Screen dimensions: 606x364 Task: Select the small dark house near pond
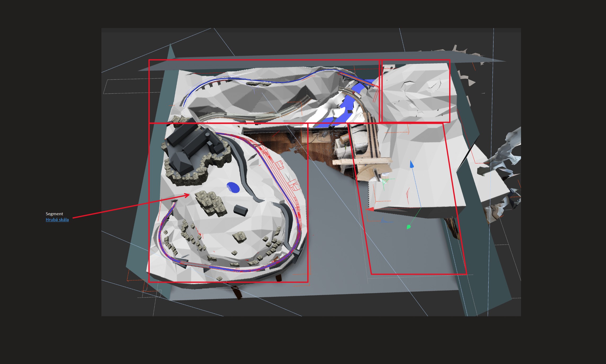pos(241,210)
